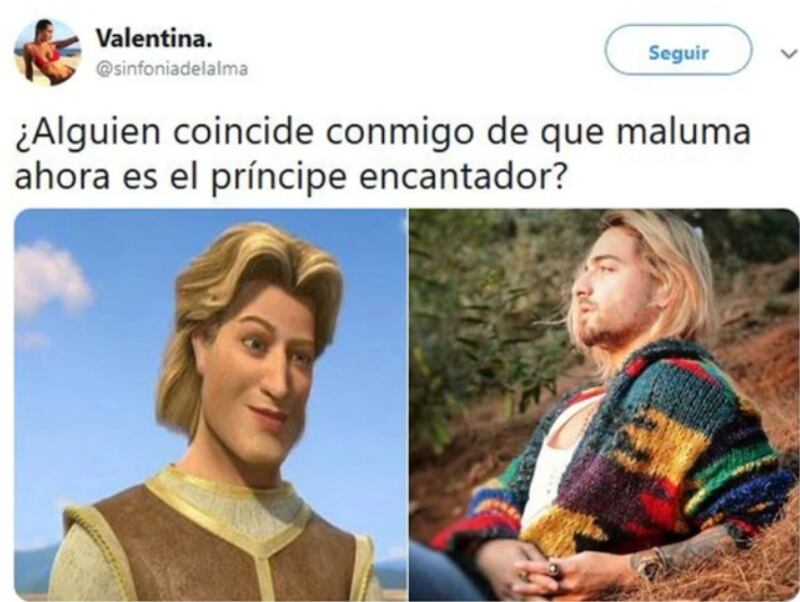
Task: Click the phrase "príncipe encantador?" in the tweet
Action: tap(389, 177)
